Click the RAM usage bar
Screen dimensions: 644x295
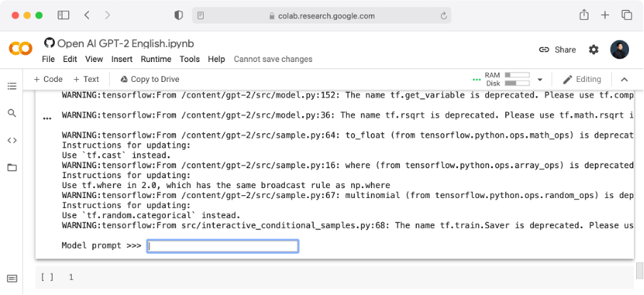pyautogui.click(x=517, y=76)
